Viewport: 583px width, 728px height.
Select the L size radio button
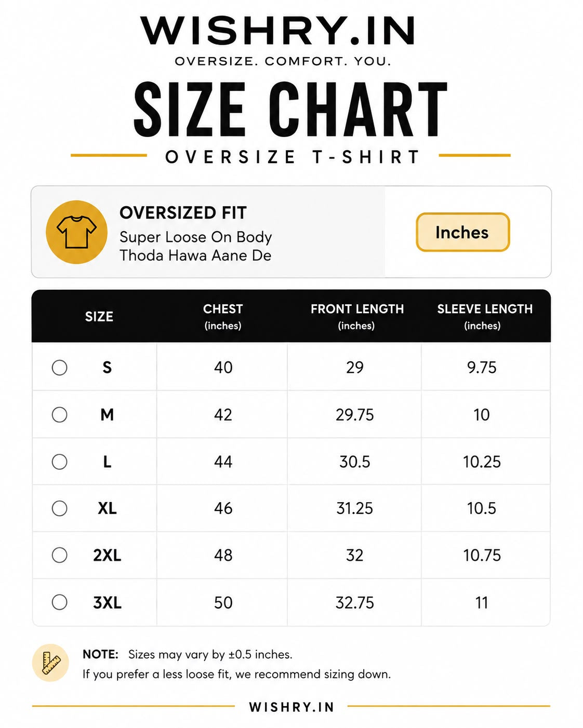tap(60, 462)
